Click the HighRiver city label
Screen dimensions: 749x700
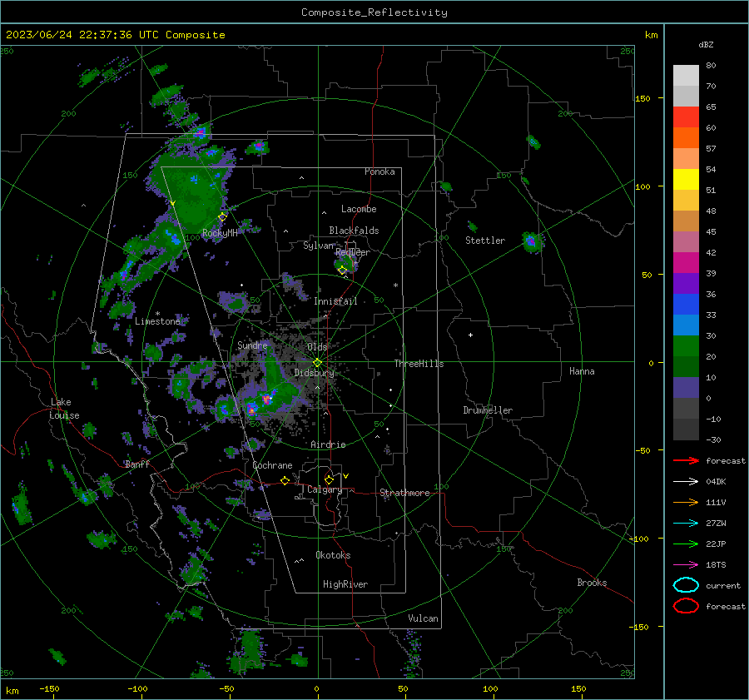(345, 584)
